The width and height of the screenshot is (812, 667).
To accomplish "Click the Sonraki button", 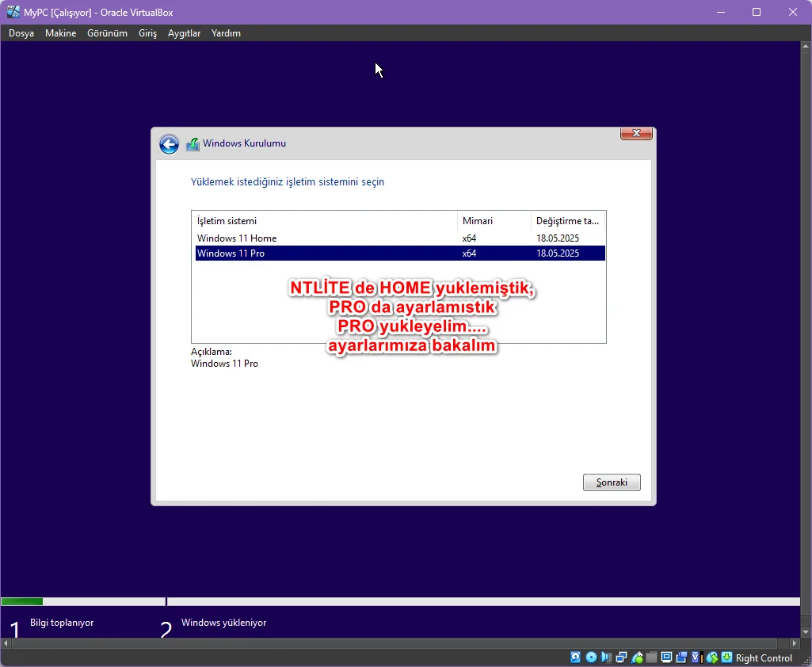I will [x=612, y=482].
